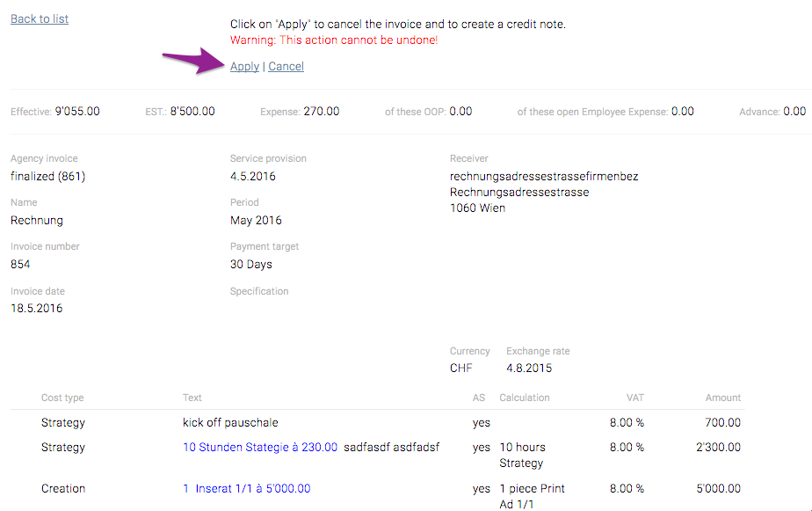Image resolution: width=812 pixels, height=511 pixels.
Task: Click the 30 Days payment target
Action: tap(250, 265)
